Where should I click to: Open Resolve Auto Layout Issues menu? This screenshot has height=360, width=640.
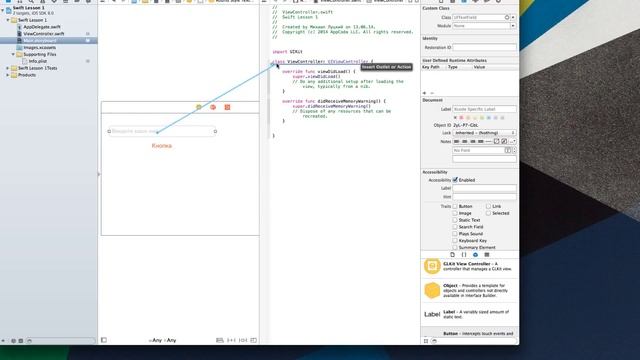pyautogui.click(x=243, y=340)
